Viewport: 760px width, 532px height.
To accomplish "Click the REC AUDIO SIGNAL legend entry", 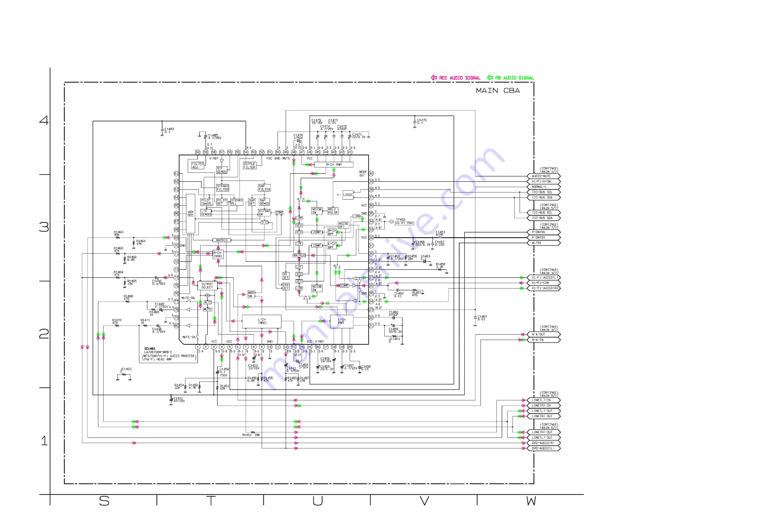I will 456,78.
